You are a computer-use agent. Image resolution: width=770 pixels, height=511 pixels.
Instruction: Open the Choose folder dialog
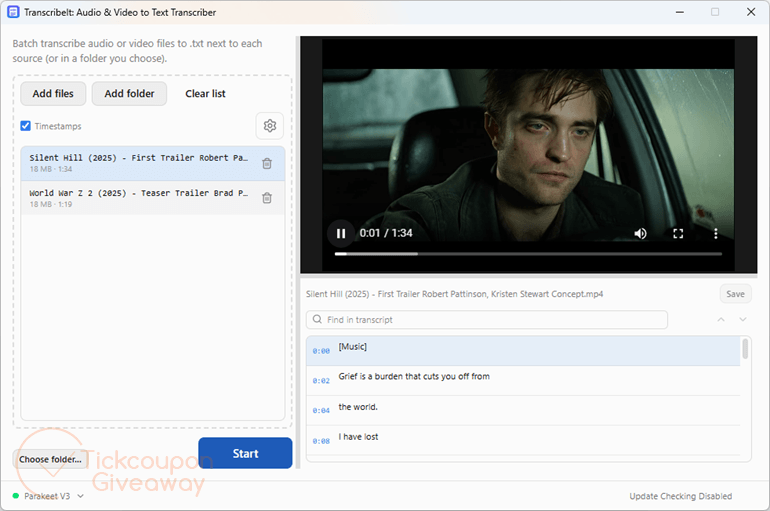coord(50,459)
